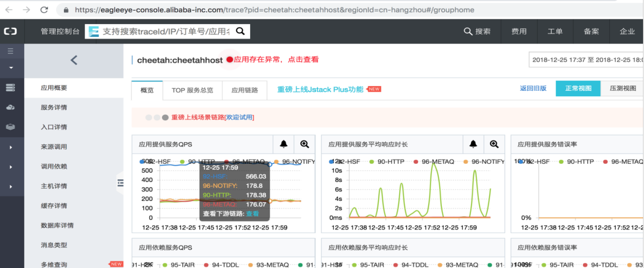This screenshot has height=268, width=644.
Task: Click the search magnifier in the traceId box
Action: tap(240, 31)
